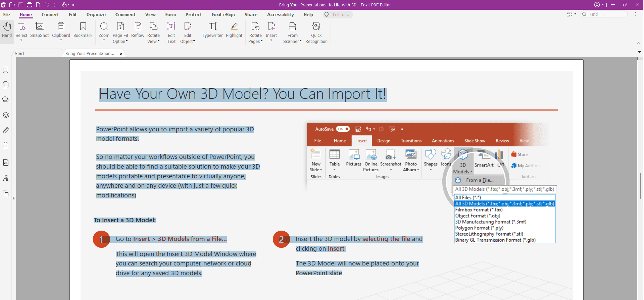This screenshot has width=644, height=300.
Task: Click the Insert pages icon
Action: pyautogui.click(x=271, y=26)
